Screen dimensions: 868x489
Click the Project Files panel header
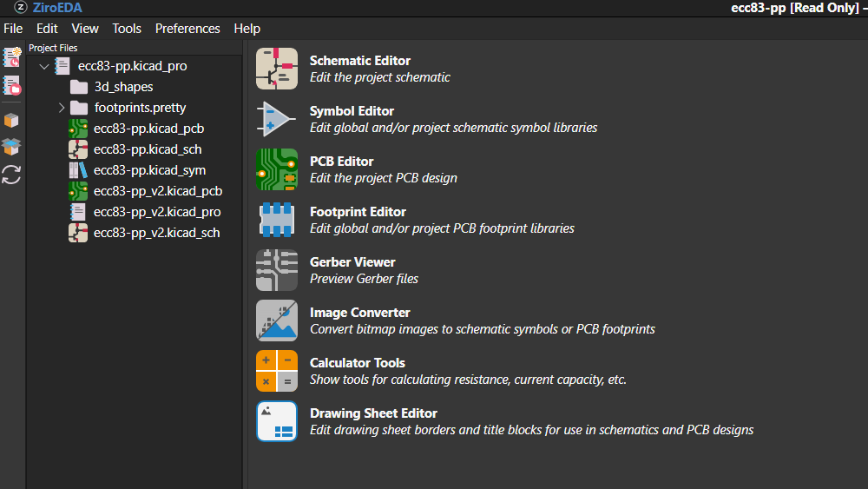coord(53,48)
